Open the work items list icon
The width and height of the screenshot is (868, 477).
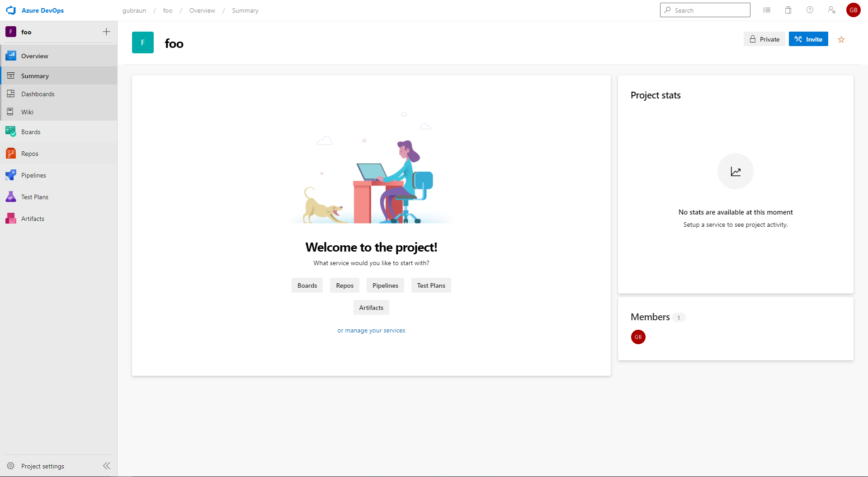tap(767, 10)
